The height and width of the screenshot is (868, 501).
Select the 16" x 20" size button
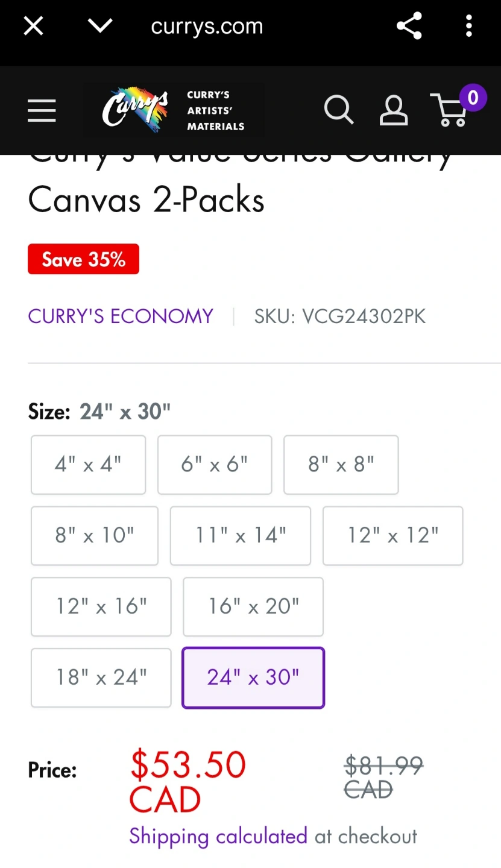pyautogui.click(x=253, y=607)
